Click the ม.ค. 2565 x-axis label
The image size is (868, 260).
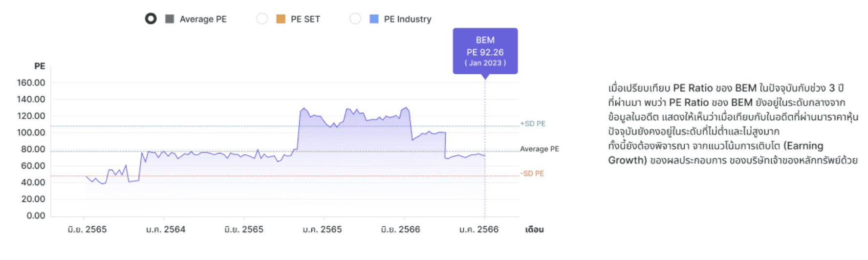(x=322, y=229)
